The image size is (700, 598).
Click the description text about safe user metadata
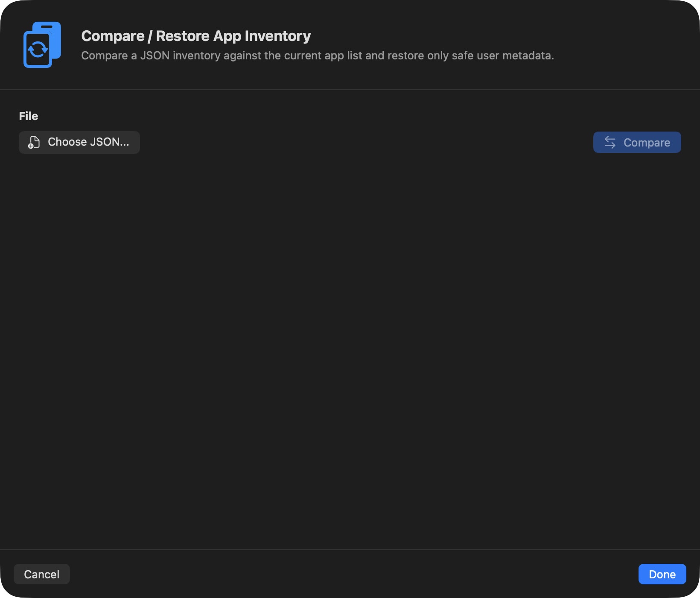click(318, 56)
